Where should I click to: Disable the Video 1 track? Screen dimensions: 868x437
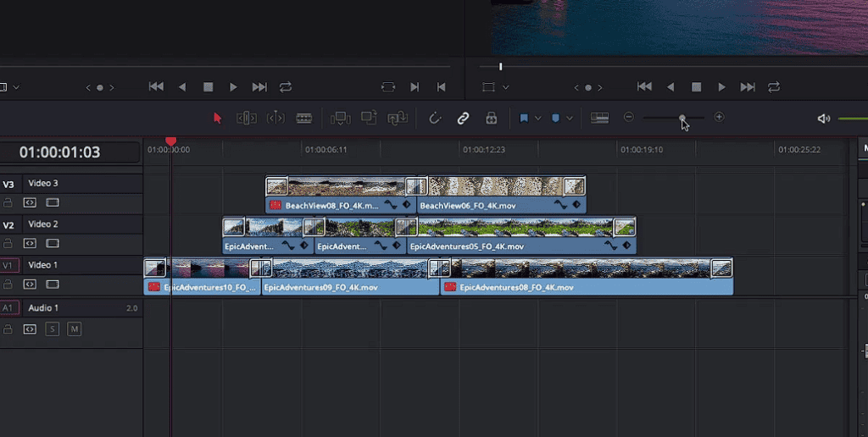52,285
